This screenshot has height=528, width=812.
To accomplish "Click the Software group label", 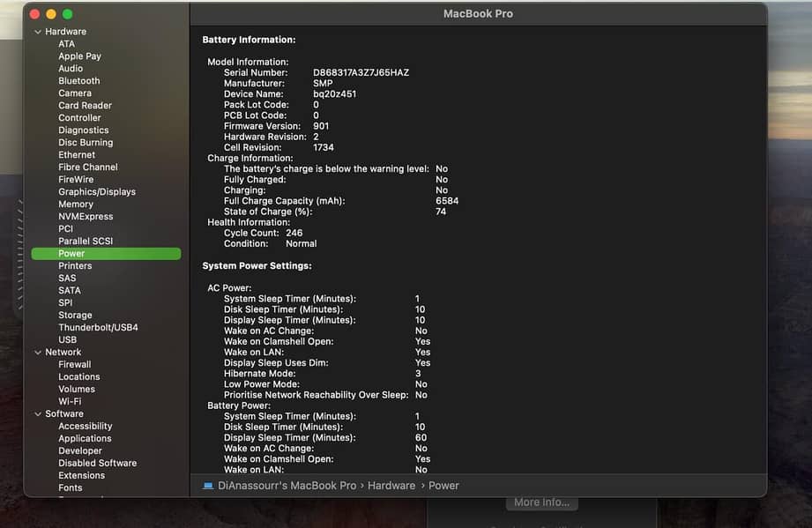I will click(64, 414).
